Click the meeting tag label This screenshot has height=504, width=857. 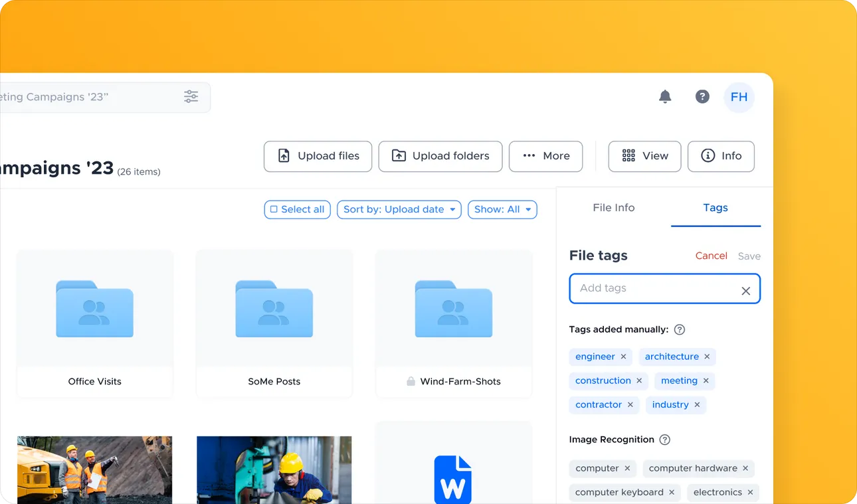[x=679, y=380]
